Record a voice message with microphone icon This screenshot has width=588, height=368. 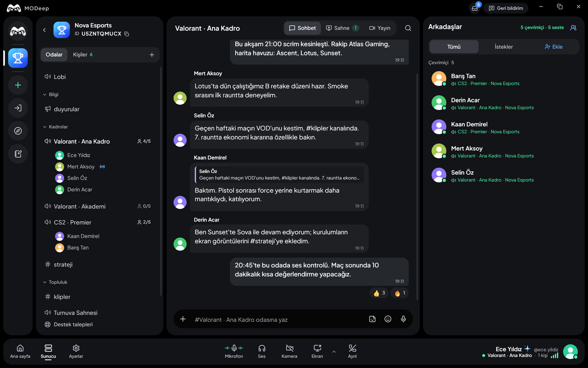(x=403, y=319)
